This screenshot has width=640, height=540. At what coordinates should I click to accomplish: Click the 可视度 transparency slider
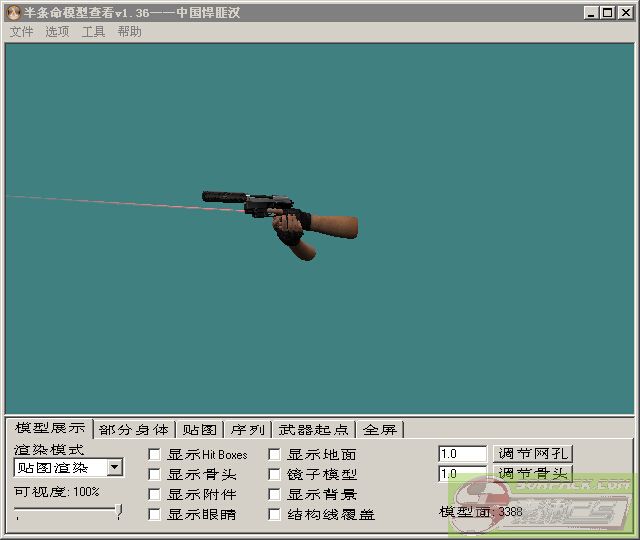pyautogui.click(x=67, y=511)
